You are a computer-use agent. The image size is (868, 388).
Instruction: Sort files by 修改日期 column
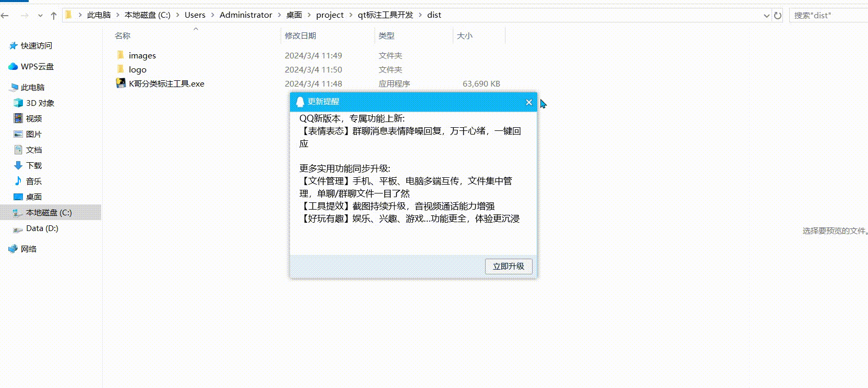[x=300, y=35]
